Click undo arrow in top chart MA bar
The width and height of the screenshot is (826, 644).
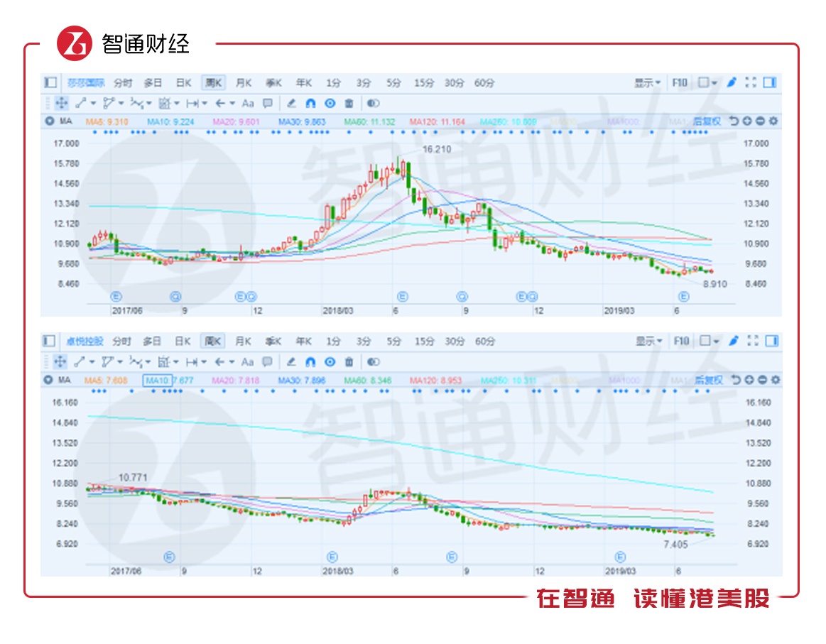(734, 121)
